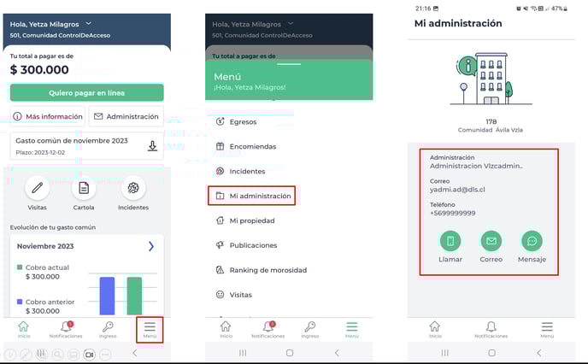The image size is (588, 364).
Task: Tap the Llamar phone icon
Action: [450, 241]
